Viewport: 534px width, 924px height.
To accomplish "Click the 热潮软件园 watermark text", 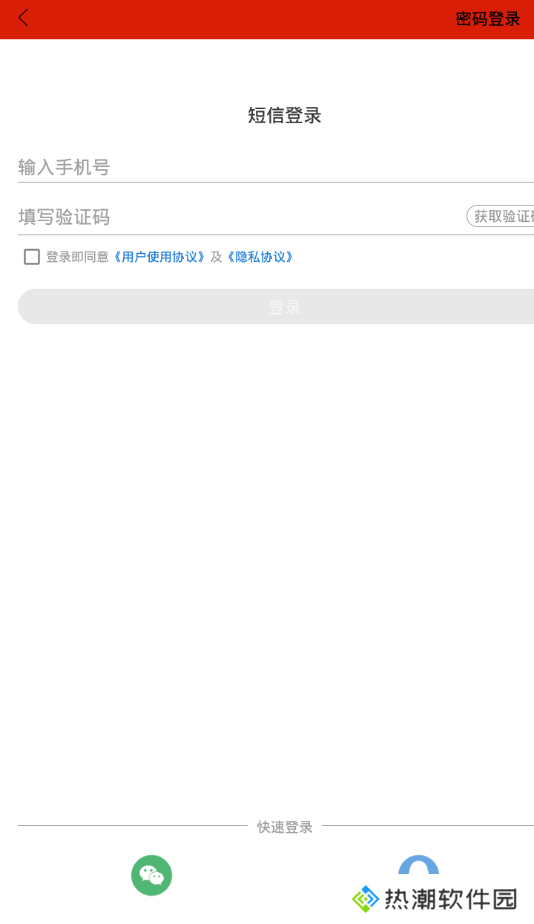I will click(x=451, y=899).
